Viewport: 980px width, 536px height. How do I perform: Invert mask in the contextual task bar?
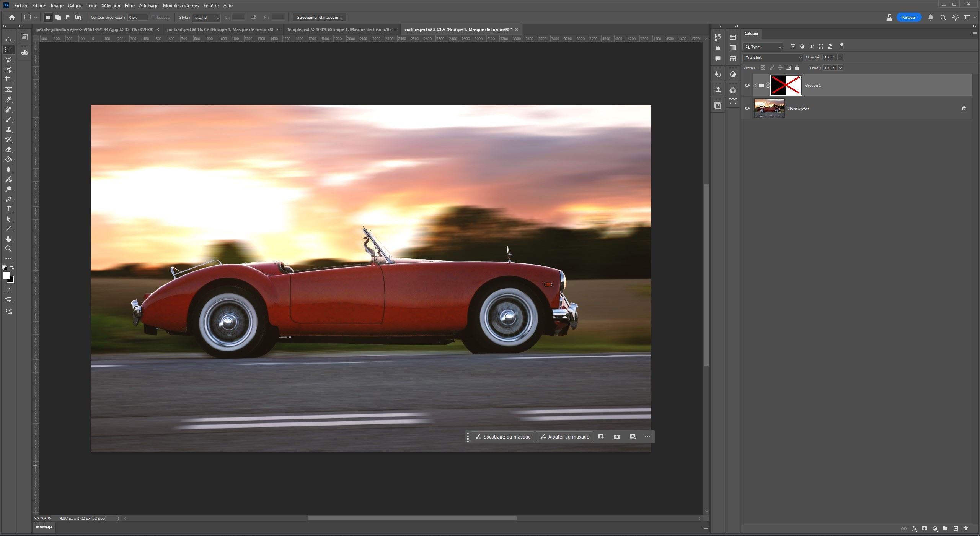(x=616, y=437)
